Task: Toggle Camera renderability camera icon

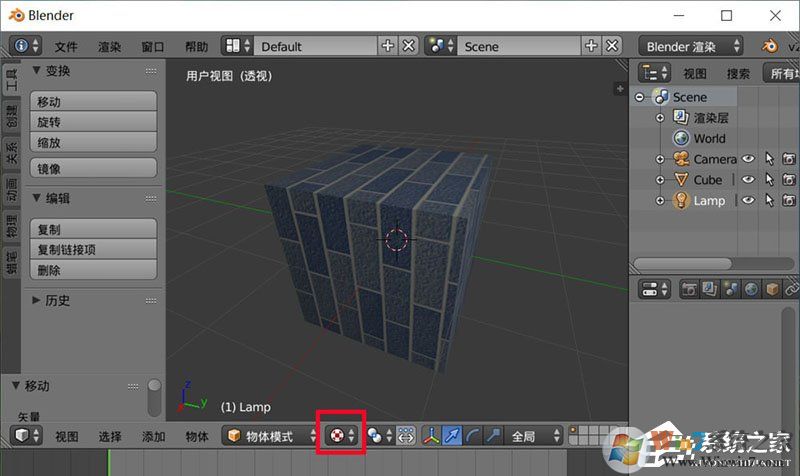Action: tap(789, 159)
